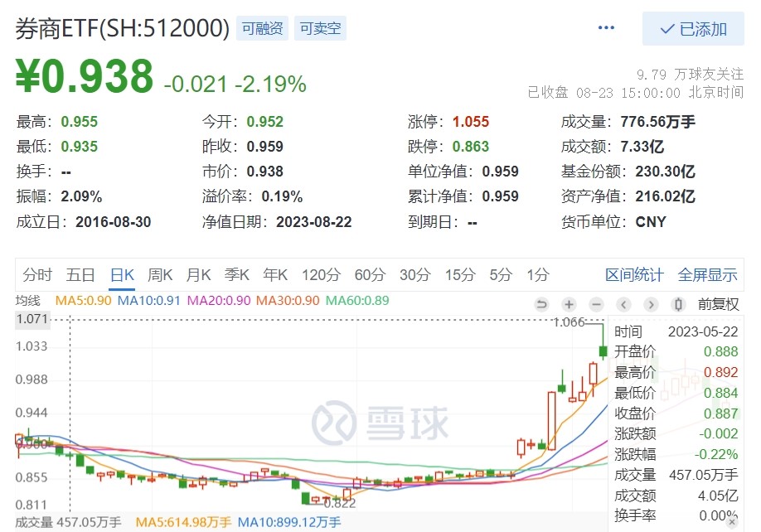Click the tooltip 成交量 457.05万手 value
This screenshot has height=532, width=761.
pos(704,475)
